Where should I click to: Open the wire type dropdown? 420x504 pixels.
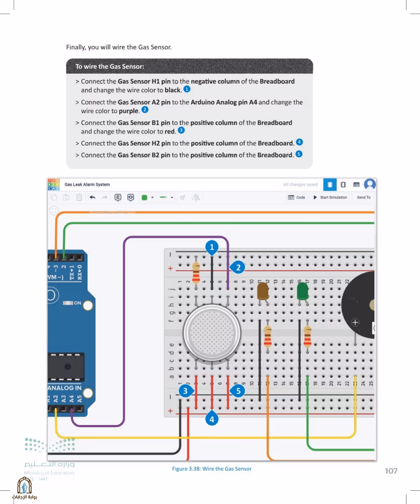click(172, 198)
